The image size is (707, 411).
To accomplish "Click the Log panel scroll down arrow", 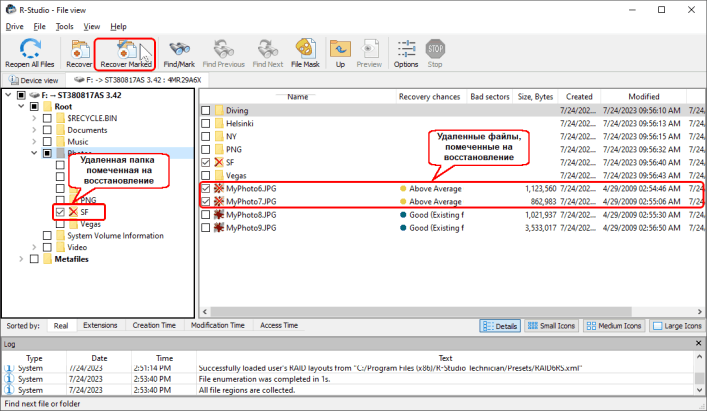I will click(x=699, y=390).
